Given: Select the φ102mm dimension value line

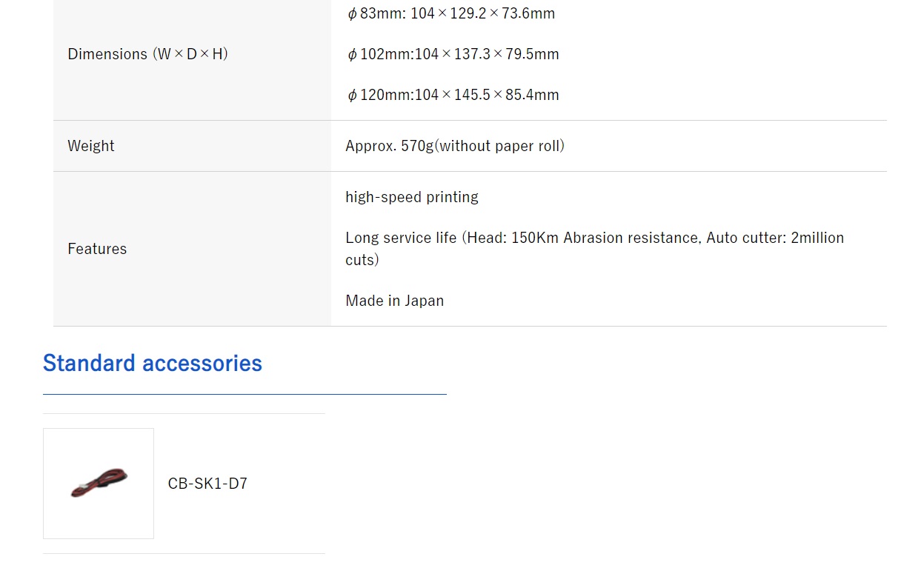Looking at the screenshot, I should point(453,54).
